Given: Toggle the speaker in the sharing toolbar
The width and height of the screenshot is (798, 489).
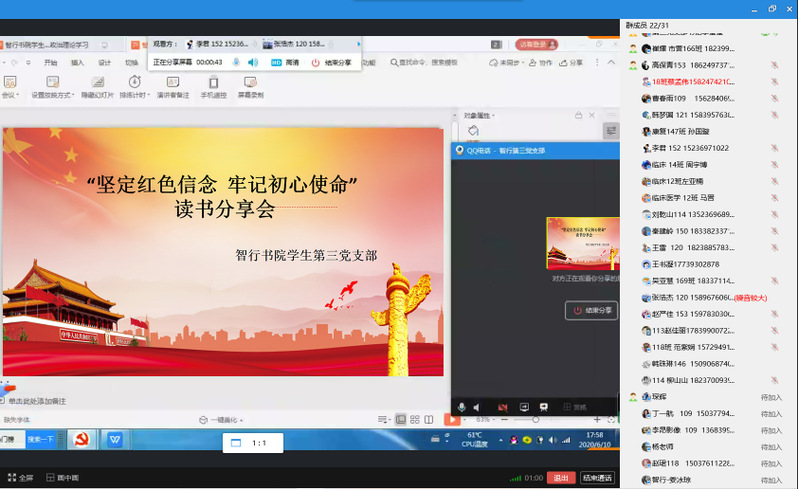Looking at the screenshot, I should pyautogui.click(x=252, y=62).
